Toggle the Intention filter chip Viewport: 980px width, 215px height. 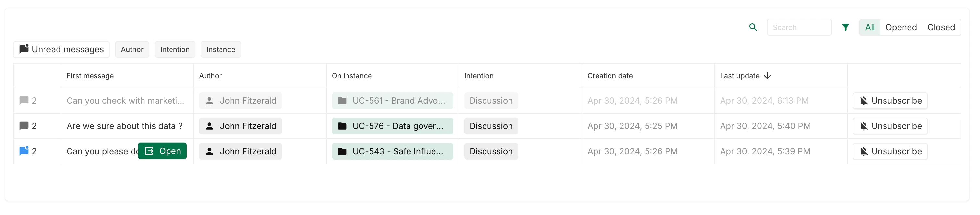[175, 49]
